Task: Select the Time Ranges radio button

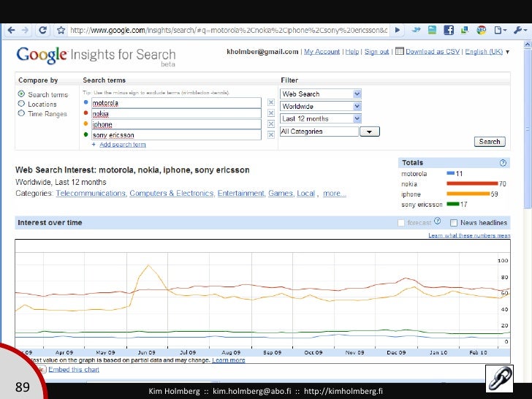Action: point(22,114)
